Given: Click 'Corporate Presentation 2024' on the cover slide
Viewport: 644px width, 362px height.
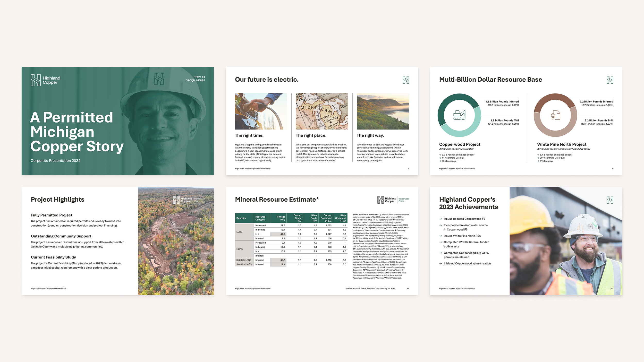Looking at the screenshot, I should (x=55, y=161).
